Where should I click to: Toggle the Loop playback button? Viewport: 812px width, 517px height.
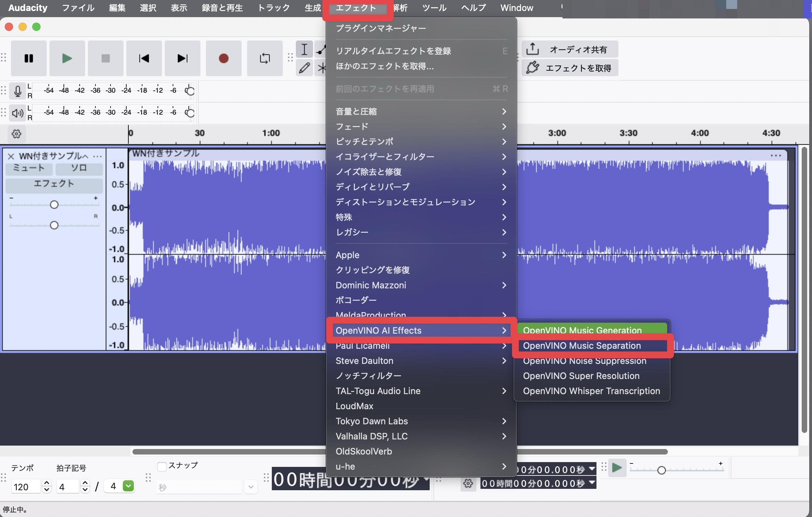pyautogui.click(x=265, y=58)
